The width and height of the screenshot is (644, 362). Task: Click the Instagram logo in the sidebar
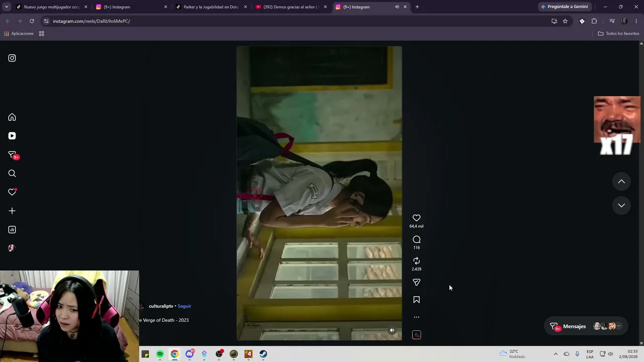tap(12, 58)
